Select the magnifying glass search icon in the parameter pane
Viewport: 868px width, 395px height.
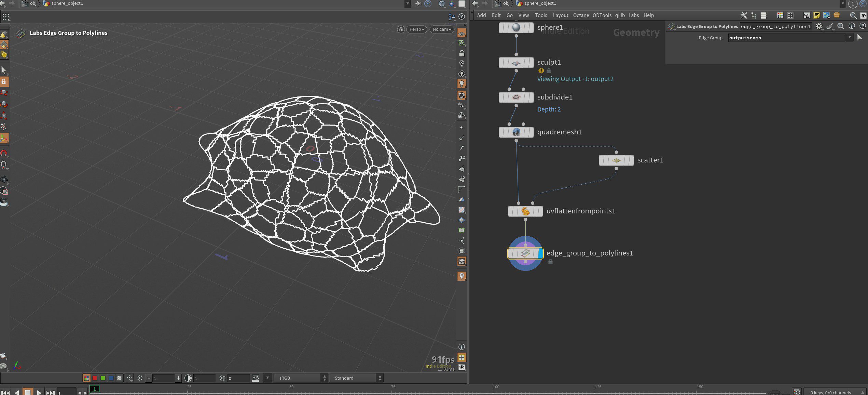841,26
